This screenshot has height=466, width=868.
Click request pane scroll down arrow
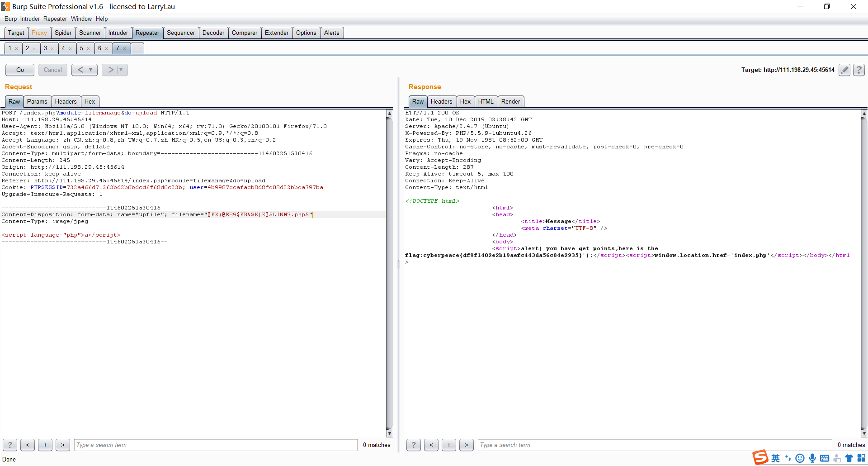click(389, 433)
